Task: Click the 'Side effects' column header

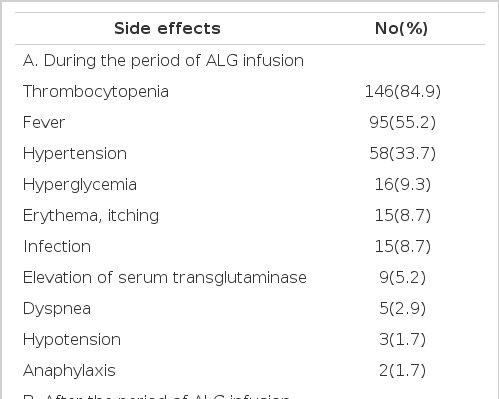Action: 167,29
